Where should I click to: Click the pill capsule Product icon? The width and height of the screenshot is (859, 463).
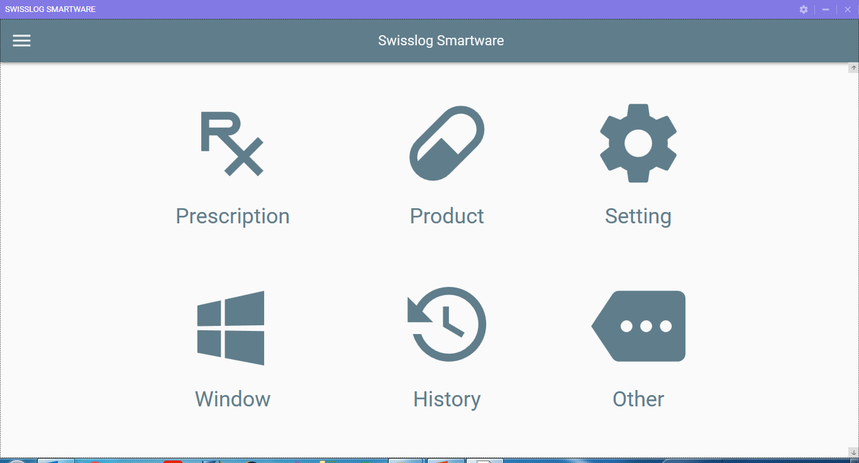(x=446, y=143)
